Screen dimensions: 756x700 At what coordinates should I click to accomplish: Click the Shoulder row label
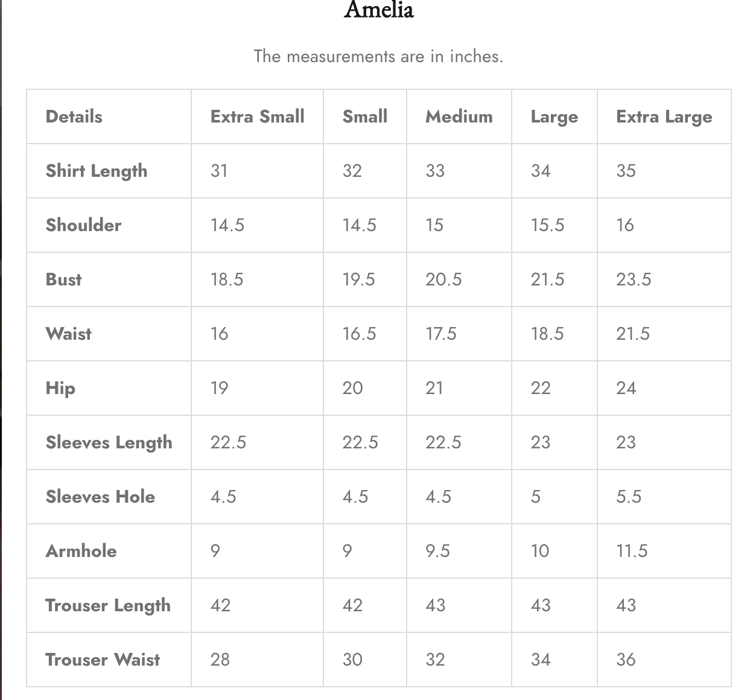coord(83,225)
